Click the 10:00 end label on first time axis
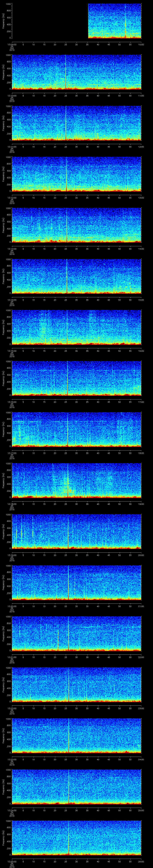Image resolution: width=153 pixels, height=868 pixels. 141,44
